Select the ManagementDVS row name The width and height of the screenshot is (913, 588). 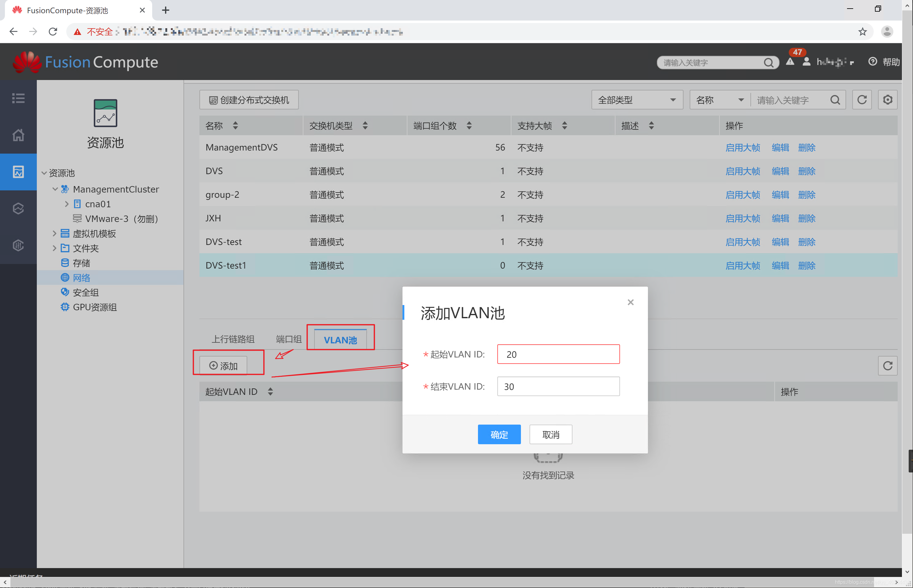241,147
